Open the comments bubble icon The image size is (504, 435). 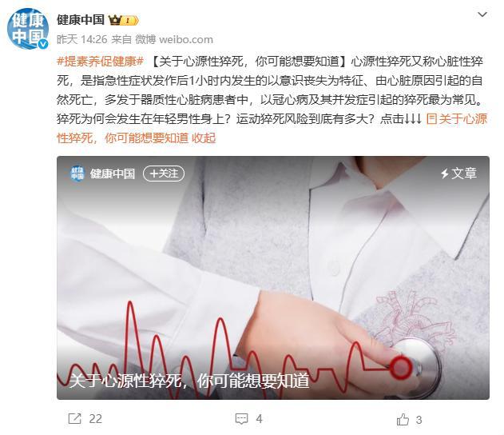coord(241,418)
